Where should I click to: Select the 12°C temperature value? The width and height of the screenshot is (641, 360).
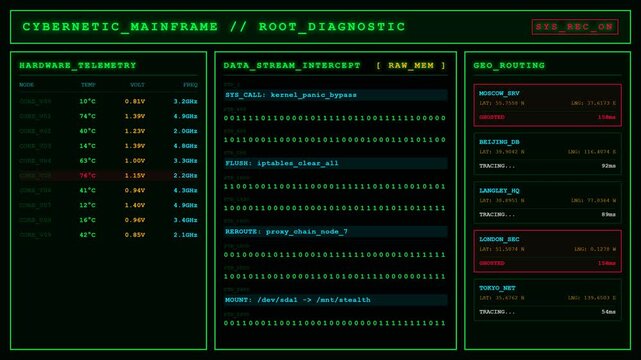pyautogui.click(x=87, y=205)
